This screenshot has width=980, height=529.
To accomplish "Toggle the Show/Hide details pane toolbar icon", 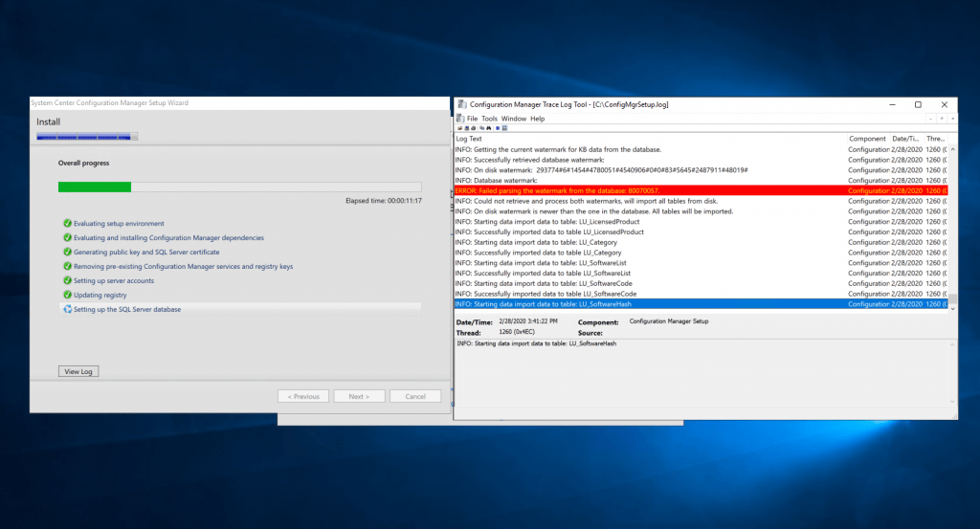I will pos(504,128).
